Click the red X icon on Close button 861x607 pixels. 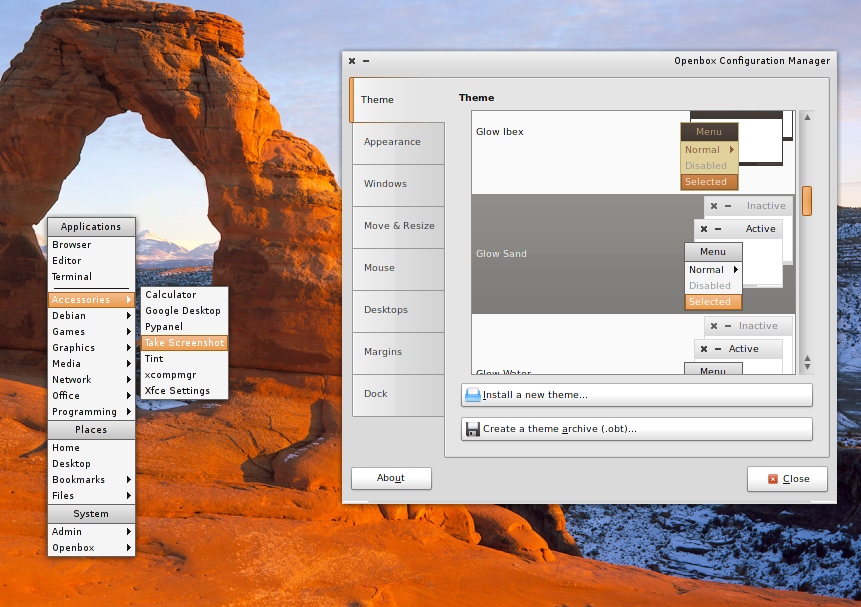tap(773, 479)
